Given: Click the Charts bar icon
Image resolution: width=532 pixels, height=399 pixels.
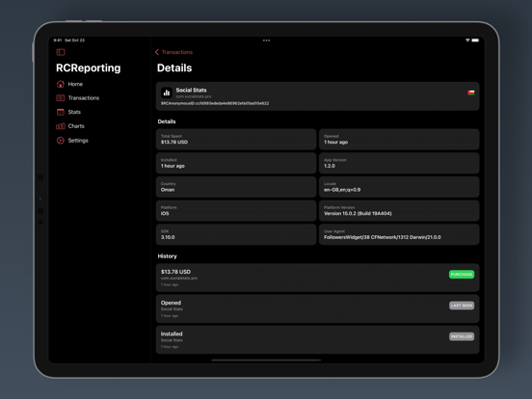Looking at the screenshot, I should 61,126.
